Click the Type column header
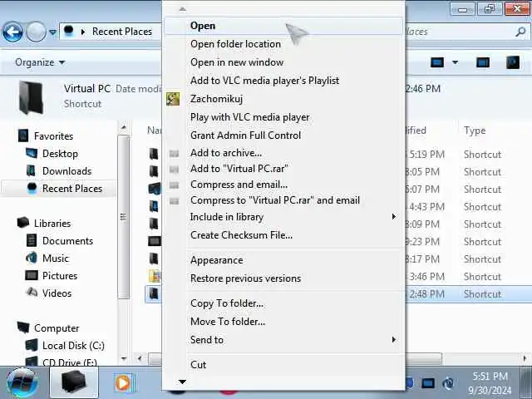The image size is (532, 399). (475, 131)
